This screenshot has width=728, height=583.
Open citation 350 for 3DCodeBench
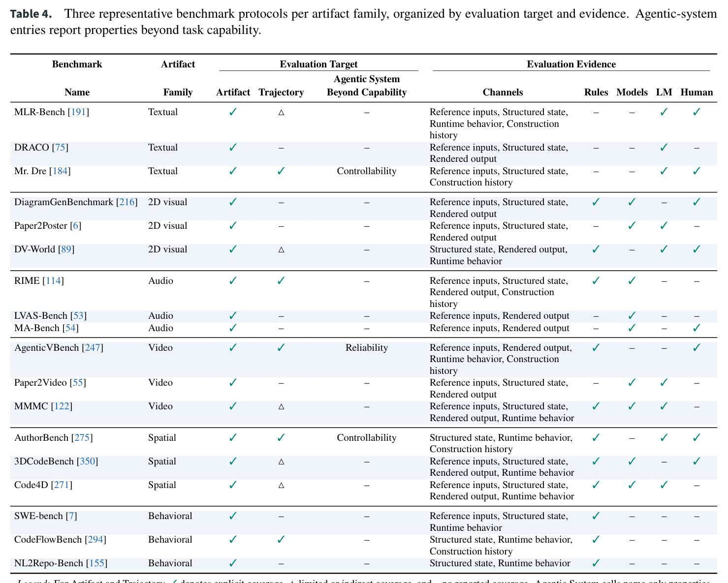click(87, 461)
